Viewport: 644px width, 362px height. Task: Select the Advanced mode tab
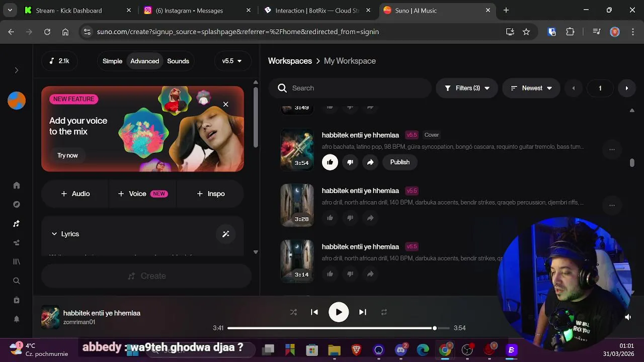click(x=144, y=61)
